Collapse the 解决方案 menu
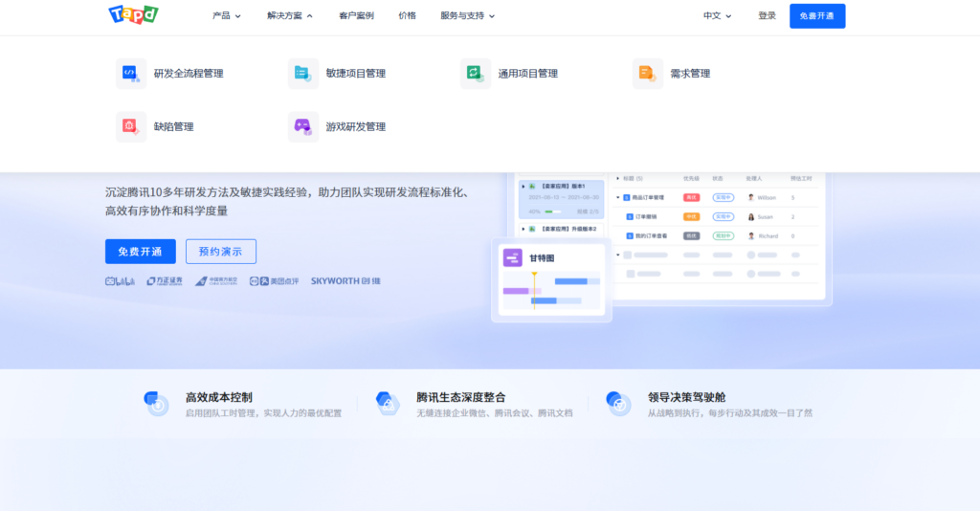 (x=290, y=16)
